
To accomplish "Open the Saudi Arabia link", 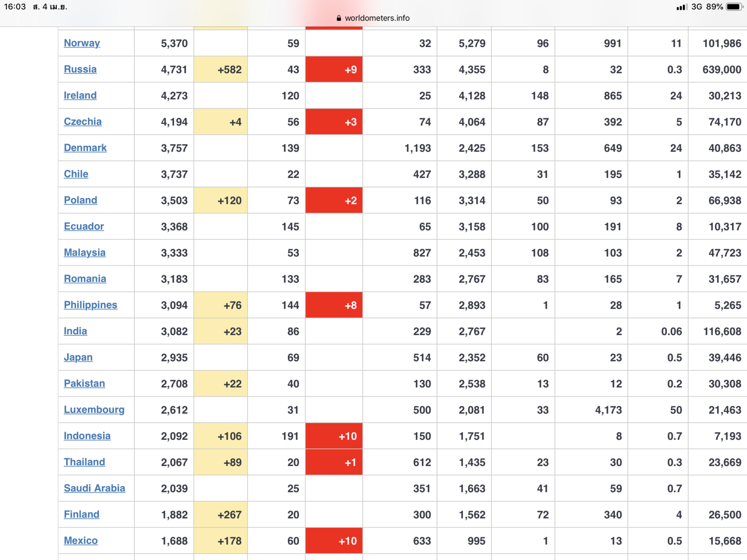I will click(94, 488).
